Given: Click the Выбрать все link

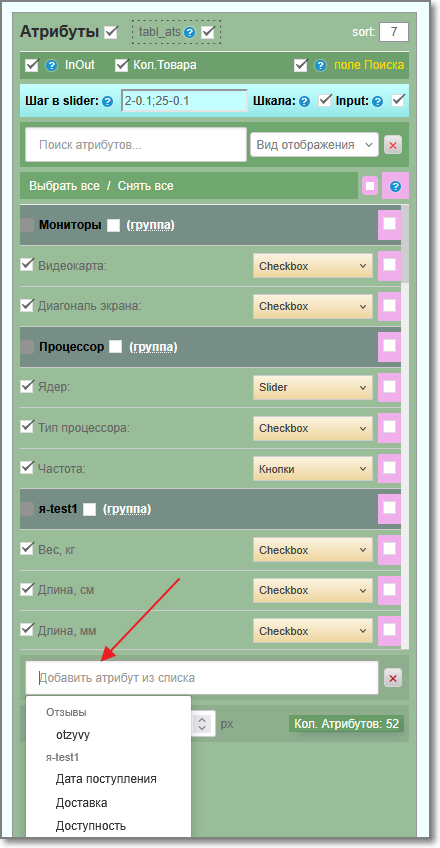Looking at the screenshot, I should 64,186.
